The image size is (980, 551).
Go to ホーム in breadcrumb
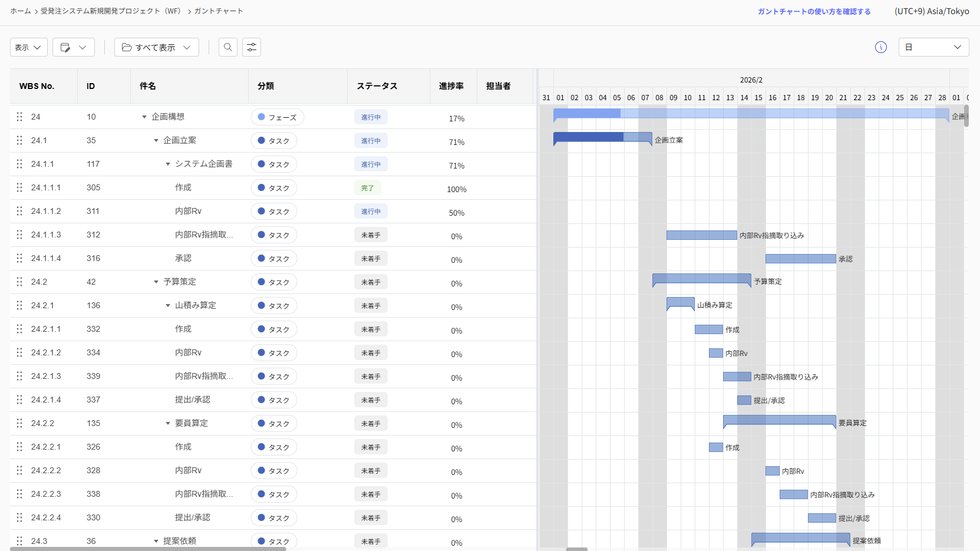pos(21,11)
